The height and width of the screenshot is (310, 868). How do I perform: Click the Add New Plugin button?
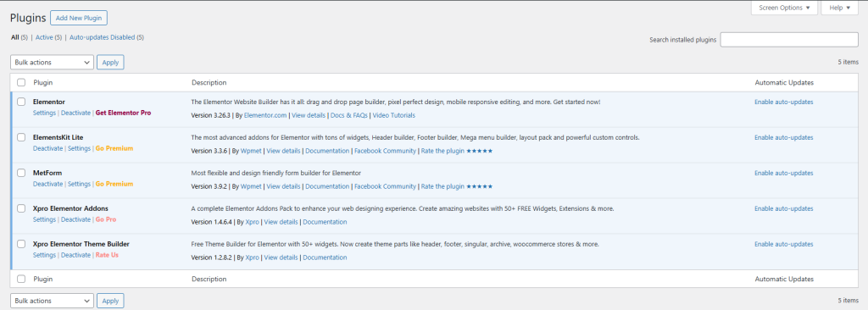79,18
